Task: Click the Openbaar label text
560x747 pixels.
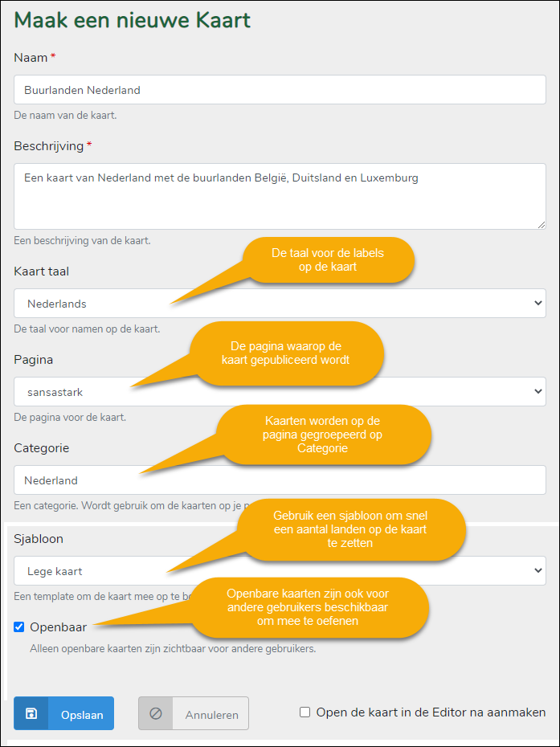Action: (x=58, y=627)
